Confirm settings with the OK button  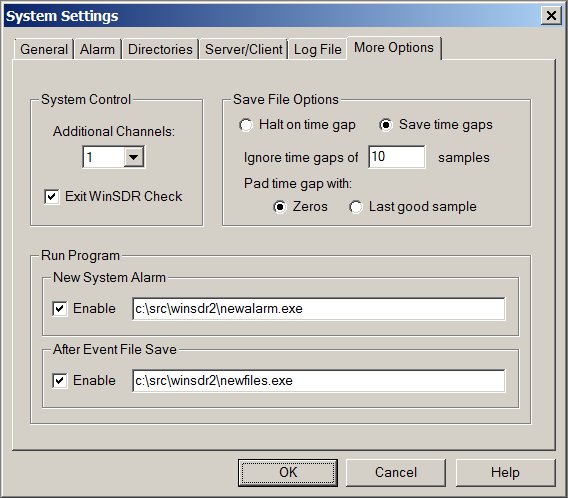[288, 473]
